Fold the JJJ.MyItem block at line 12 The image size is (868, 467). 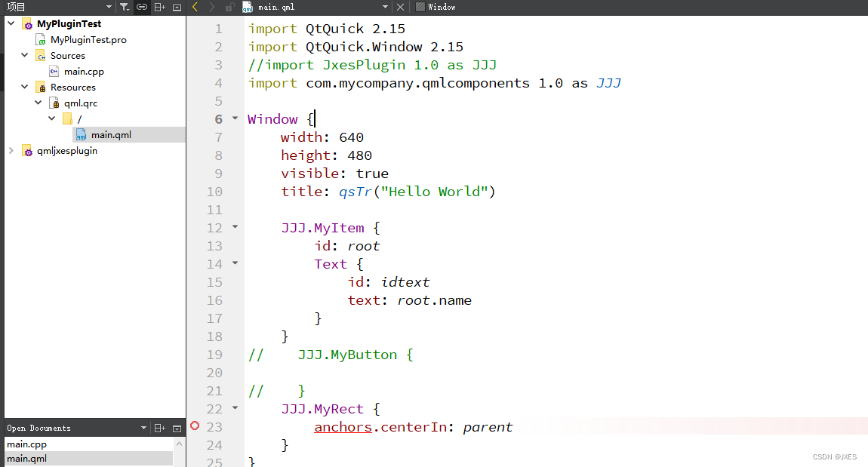[235, 226]
